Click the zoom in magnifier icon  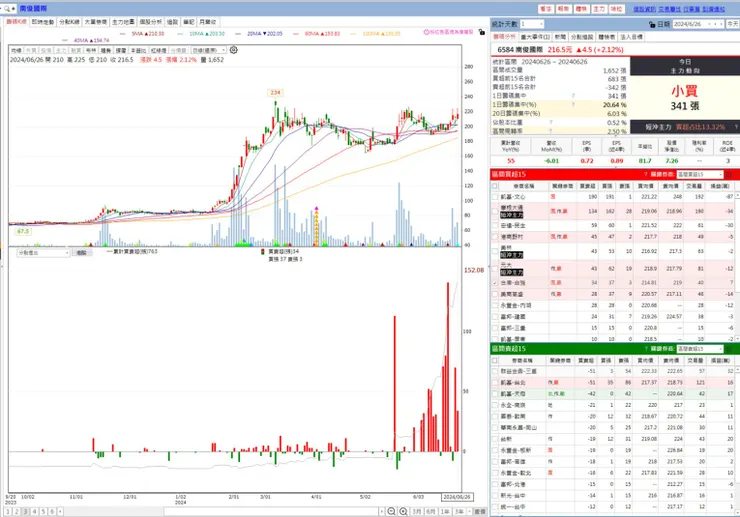[x=404, y=511]
